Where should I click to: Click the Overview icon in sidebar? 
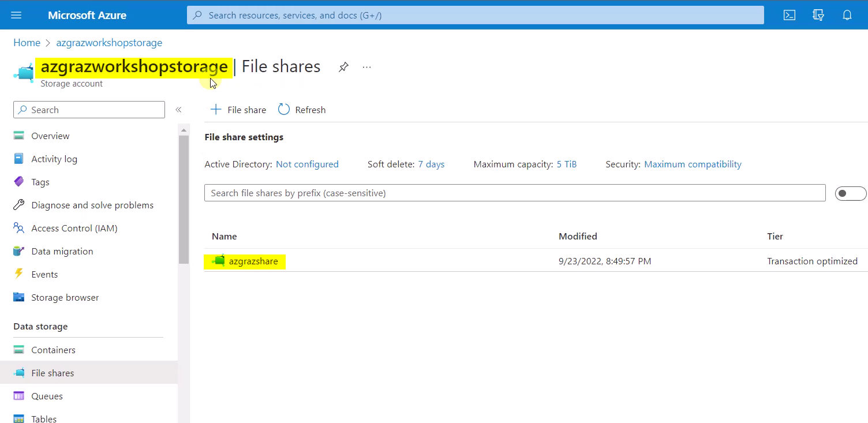[x=19, y=136]
